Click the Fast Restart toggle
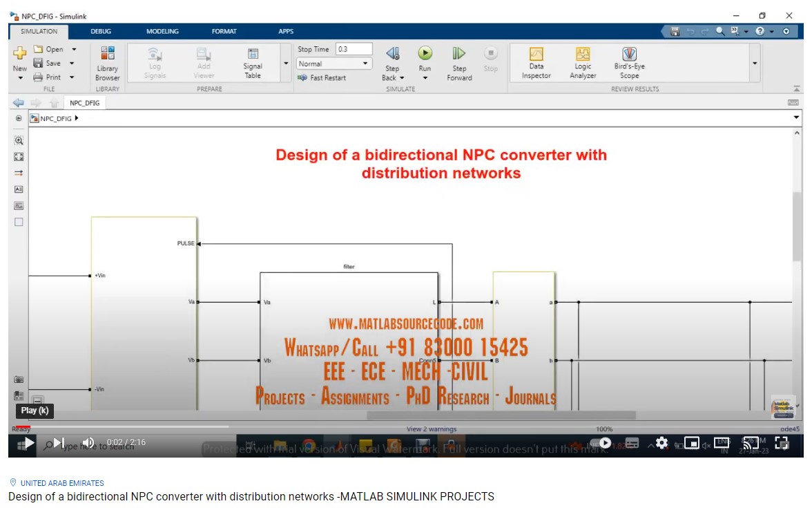This screenshot has height=508, width=812. [322, 77]
